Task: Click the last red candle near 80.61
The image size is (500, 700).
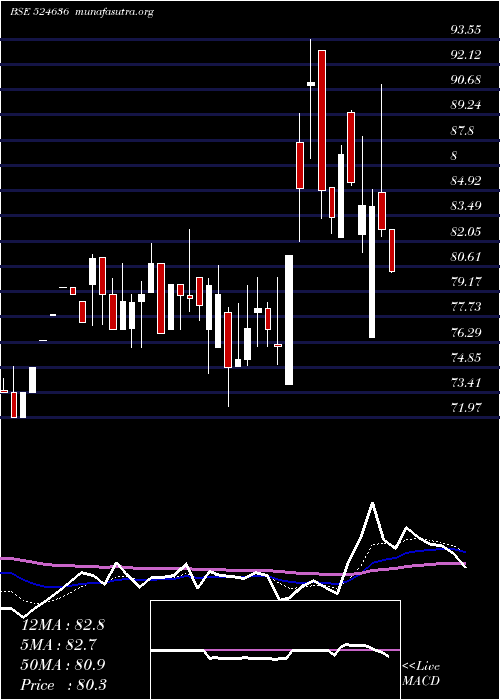Action: (x=392, y=250)
